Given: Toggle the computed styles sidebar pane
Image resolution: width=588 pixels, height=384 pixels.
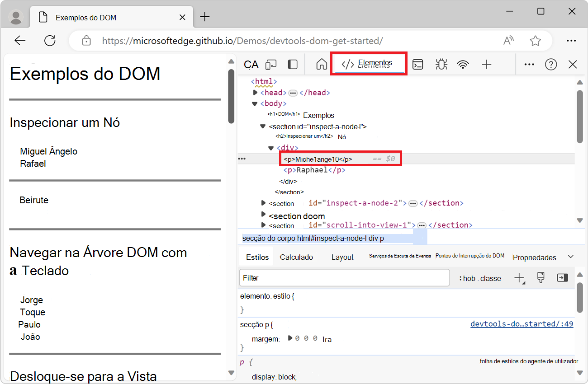Looking at the screenshot, I should coord(562,278).
